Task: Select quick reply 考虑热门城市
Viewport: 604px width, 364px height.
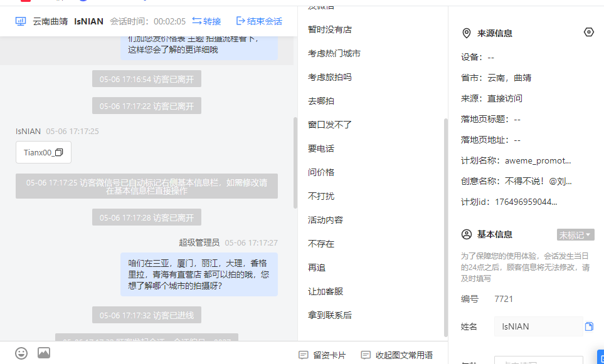Action: coord(334,53)
